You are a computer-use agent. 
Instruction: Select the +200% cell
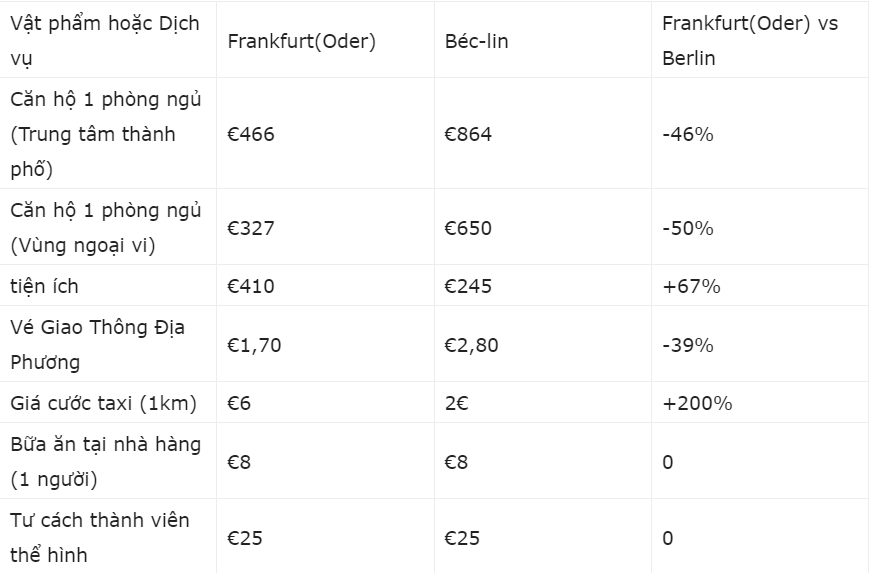(697, 403)
